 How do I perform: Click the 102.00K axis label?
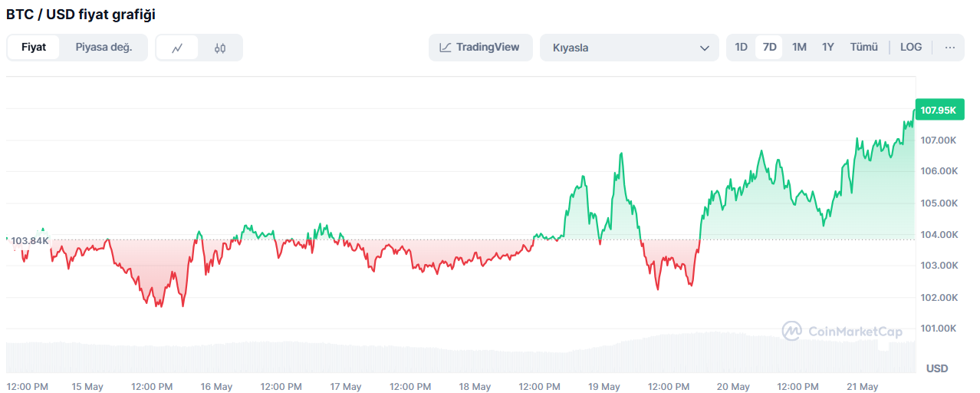coord(939,298)
